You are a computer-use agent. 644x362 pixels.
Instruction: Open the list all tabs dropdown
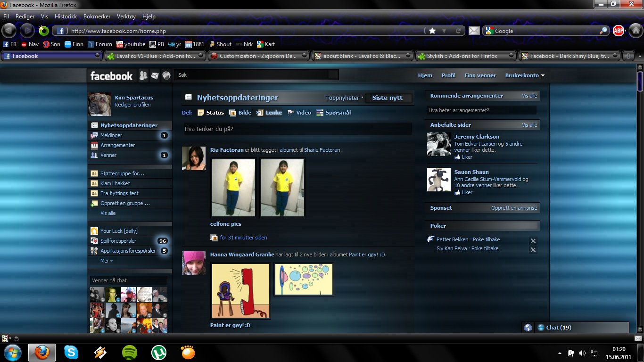[640, 56]
